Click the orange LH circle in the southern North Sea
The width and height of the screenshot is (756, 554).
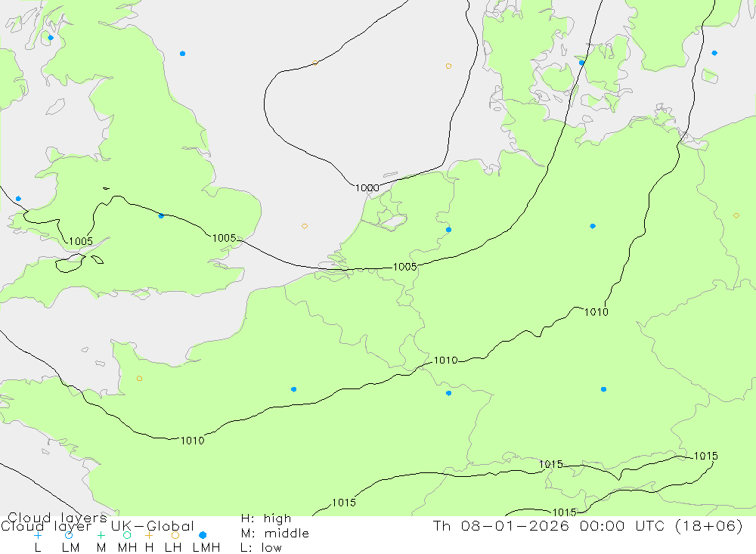(304, 226)
